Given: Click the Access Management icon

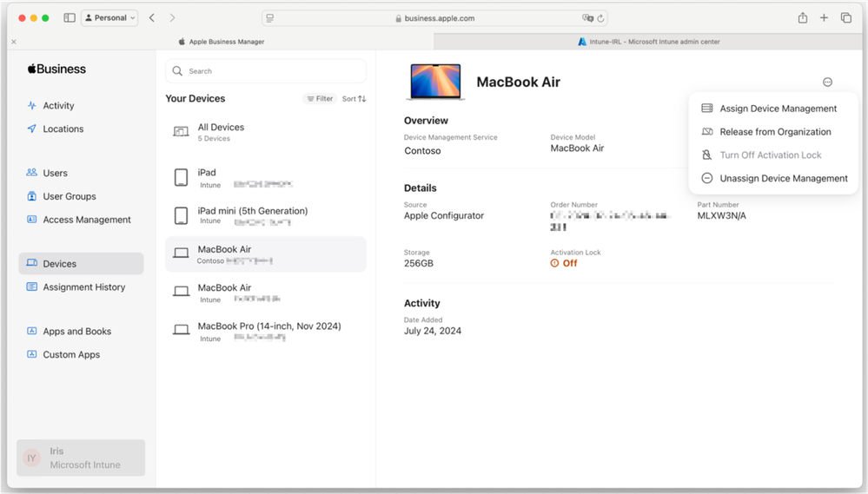Looking at the screenshot, I should coord(31,219).
